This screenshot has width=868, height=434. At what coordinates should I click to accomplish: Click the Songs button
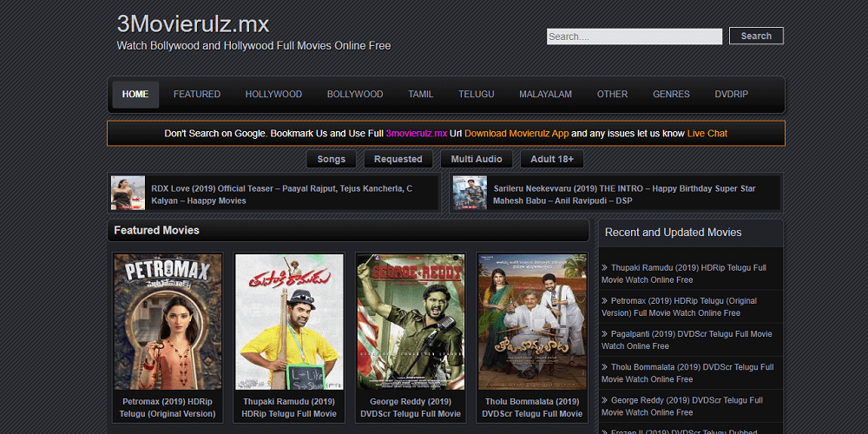pos(331,159)
